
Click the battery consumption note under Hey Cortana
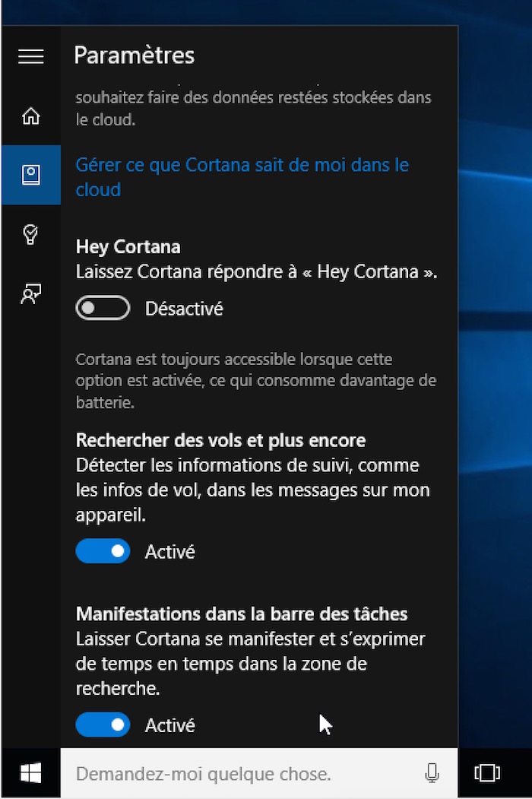coord(255,380)
